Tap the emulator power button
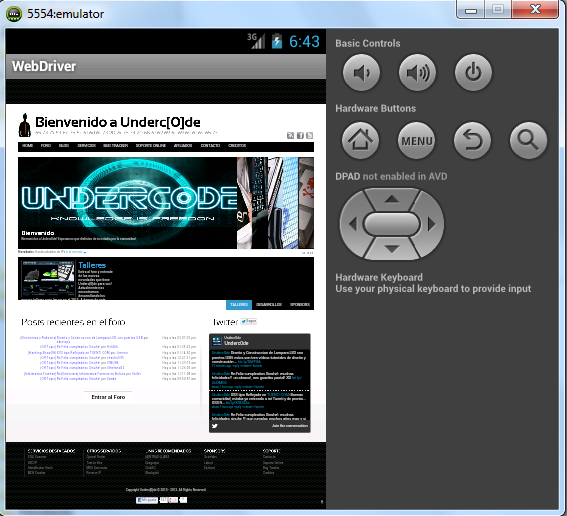The width and height of the screenshot is (567, 516). 473,72
